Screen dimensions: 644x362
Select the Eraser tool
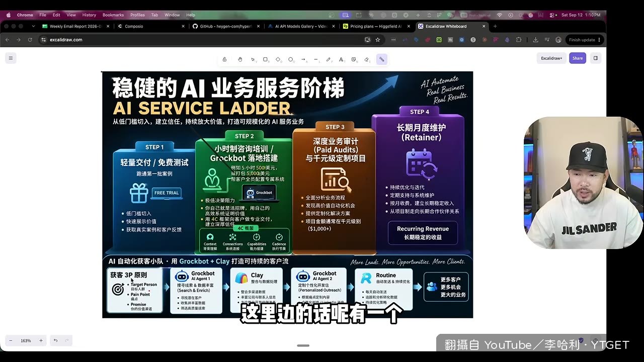(367, 59)
